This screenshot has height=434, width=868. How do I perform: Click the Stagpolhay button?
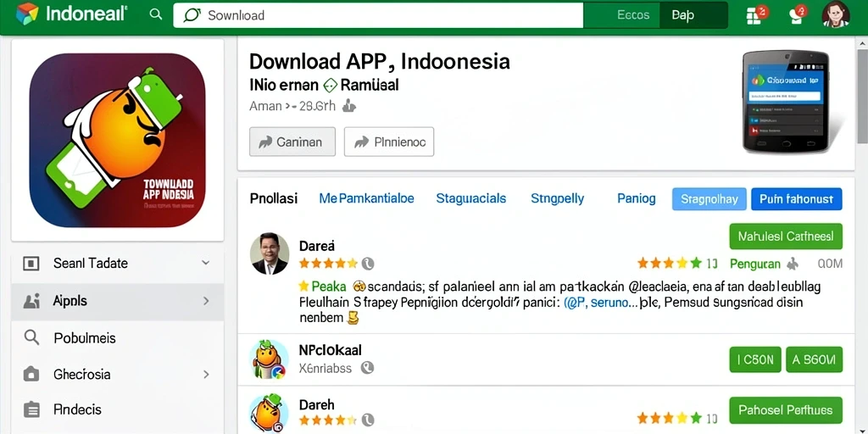(x=709, y=199)
